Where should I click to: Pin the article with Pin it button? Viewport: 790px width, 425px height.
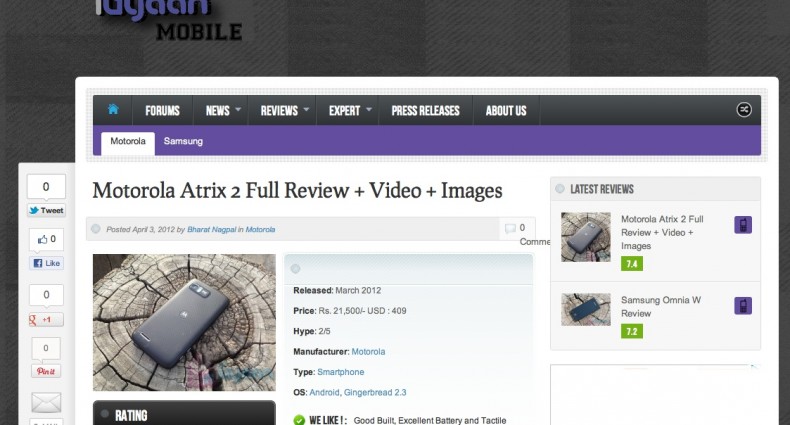[46, 371]
